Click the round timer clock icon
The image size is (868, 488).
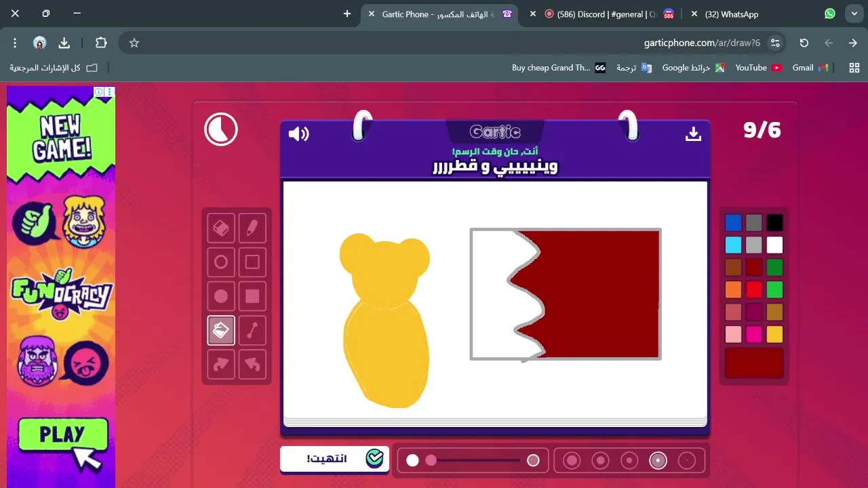pos(221,129)
